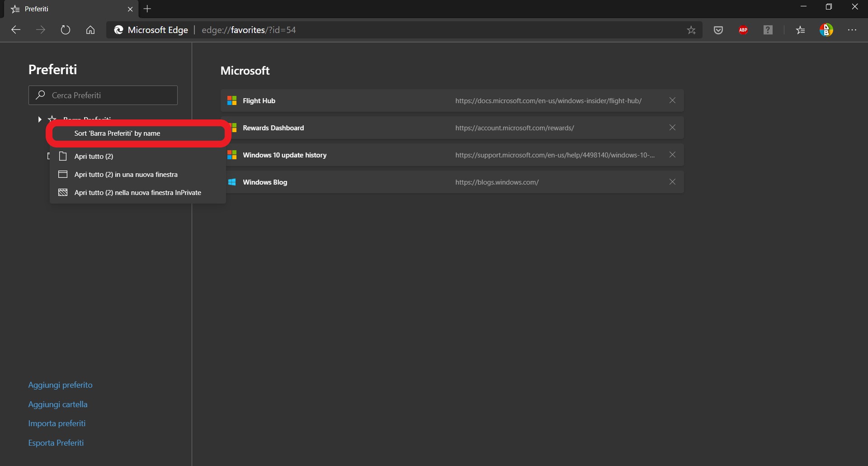Screen dimensions: 868x466
Task: Click the docs.microsoft.com flight-hub URL text
Action: 548,100
